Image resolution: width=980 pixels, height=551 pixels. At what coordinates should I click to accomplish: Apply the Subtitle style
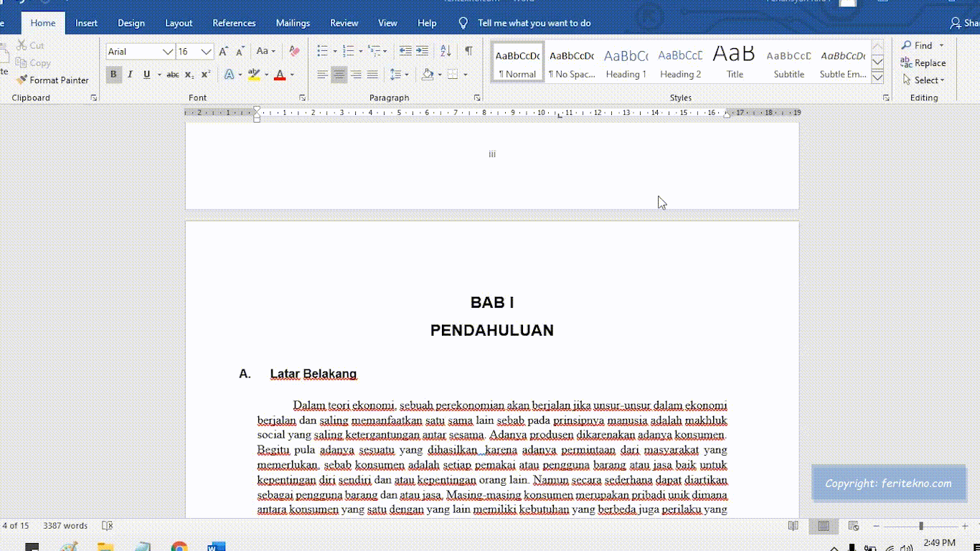pos(788,62)
